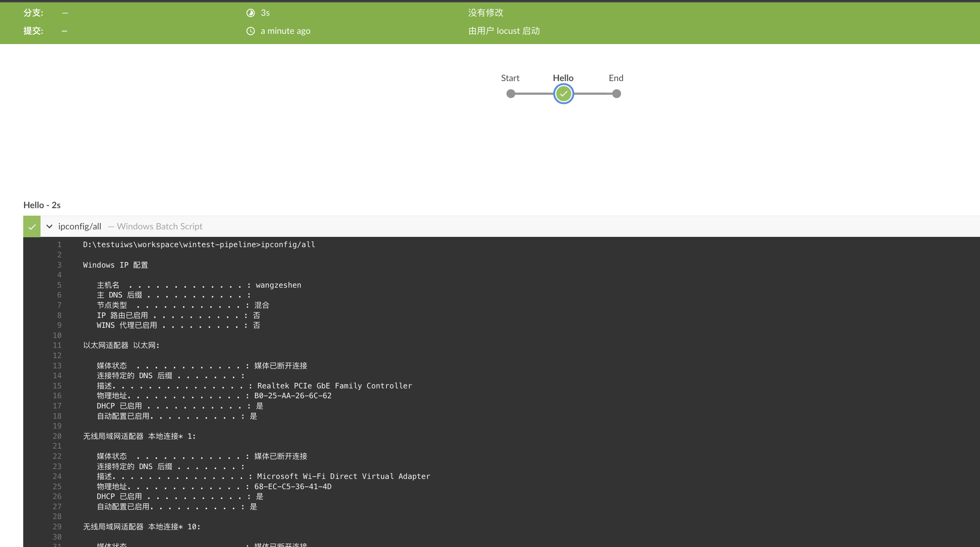Click the clock icon beside 'a minute ago'
This screenshot has width=980, height=547.
tap(250, 31)
